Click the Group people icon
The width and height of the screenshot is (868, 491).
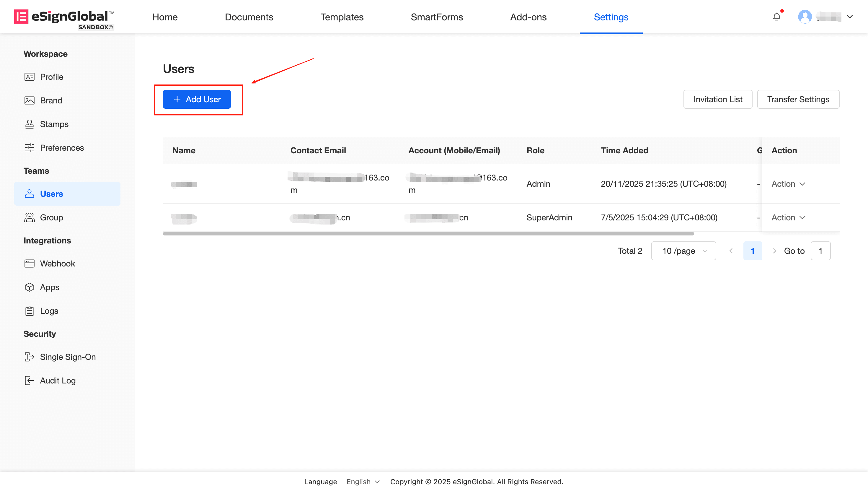coord(29,217)
